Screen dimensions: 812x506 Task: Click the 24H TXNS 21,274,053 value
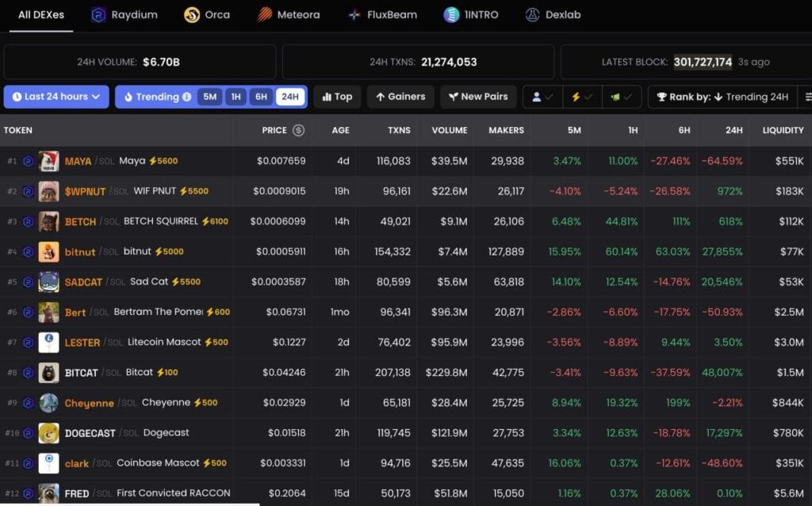[449, 62]
